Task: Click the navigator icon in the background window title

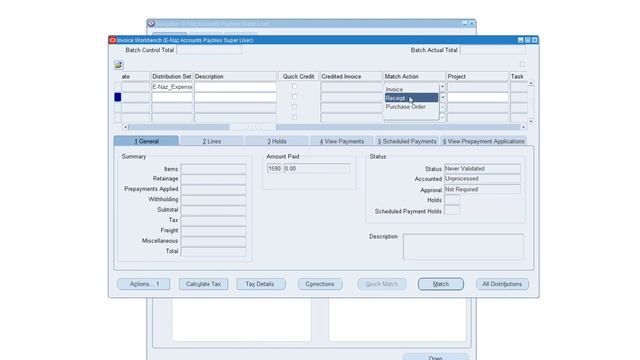Action: click(x=151, y=23)
